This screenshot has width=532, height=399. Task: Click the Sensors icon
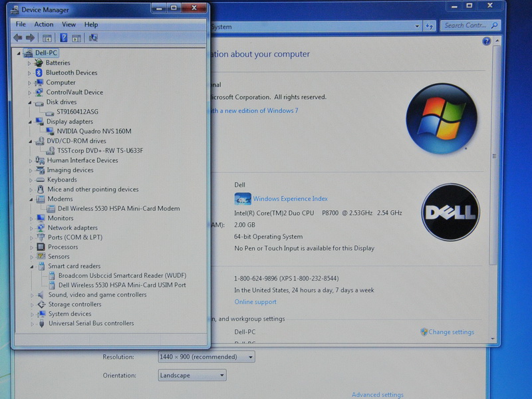coord(41,256)
